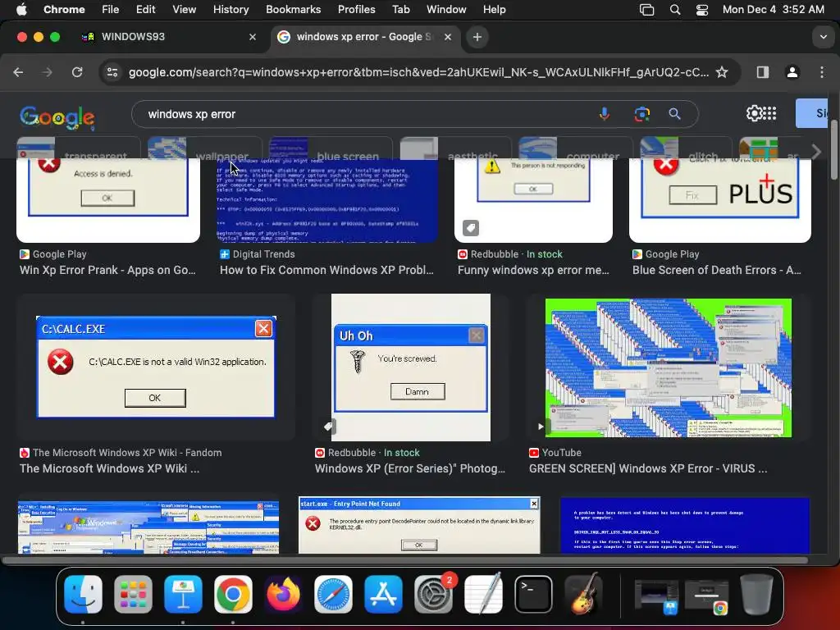Open App Store from the Dock
The height and width of the screenshot is (630, 840).
383,594
